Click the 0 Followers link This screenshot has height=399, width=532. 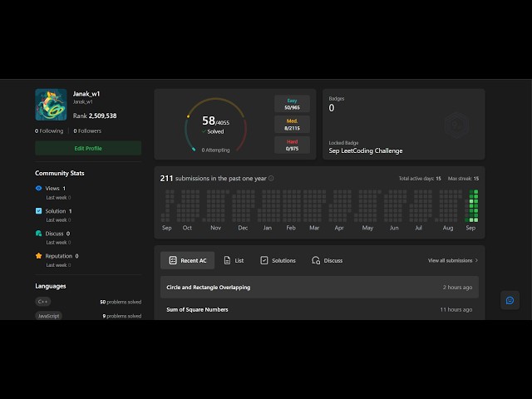tap(87, 131)
